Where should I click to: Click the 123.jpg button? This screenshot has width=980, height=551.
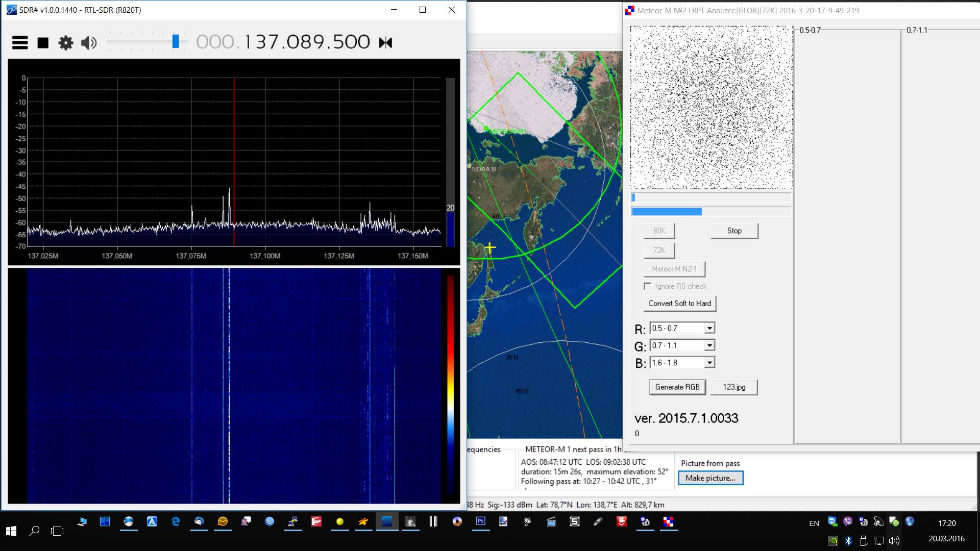tap(733, 387)
